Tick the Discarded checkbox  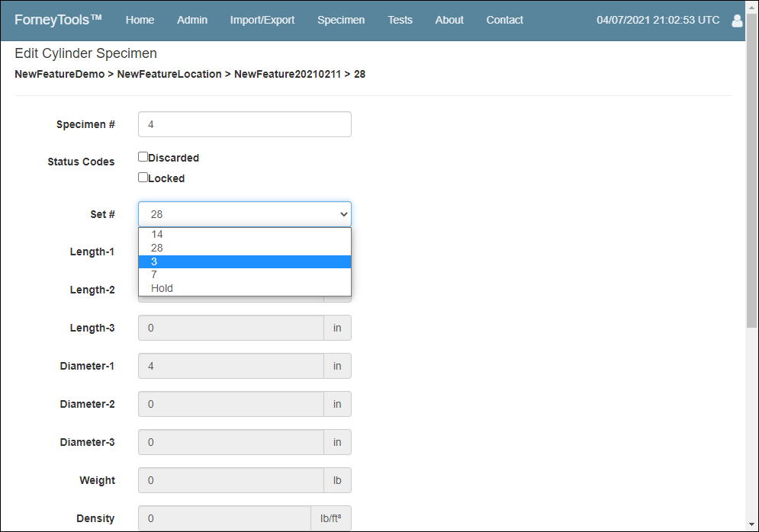pos(143,157)
